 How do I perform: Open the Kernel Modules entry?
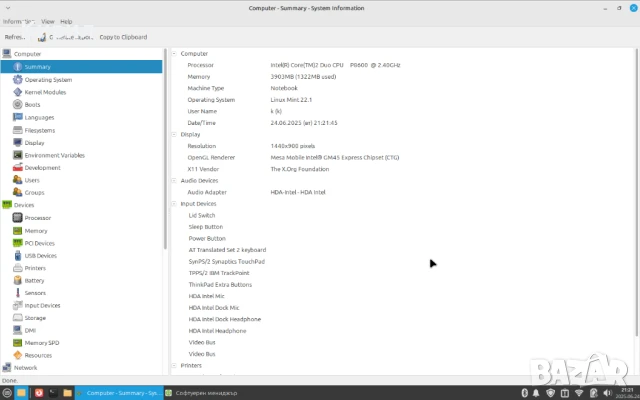pos(45,92)
